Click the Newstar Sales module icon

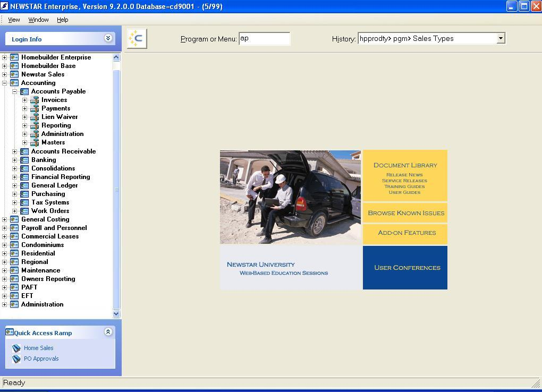click(14, 74)
